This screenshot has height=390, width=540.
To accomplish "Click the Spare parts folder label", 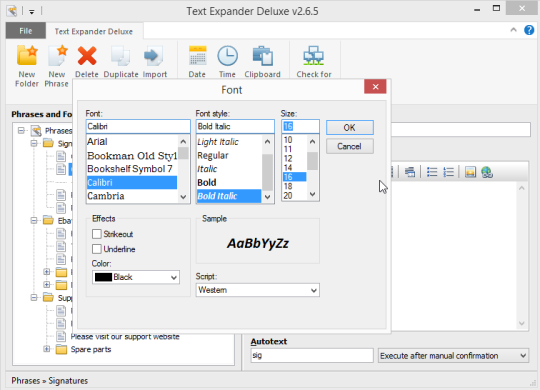I will [x=91, y=349].
